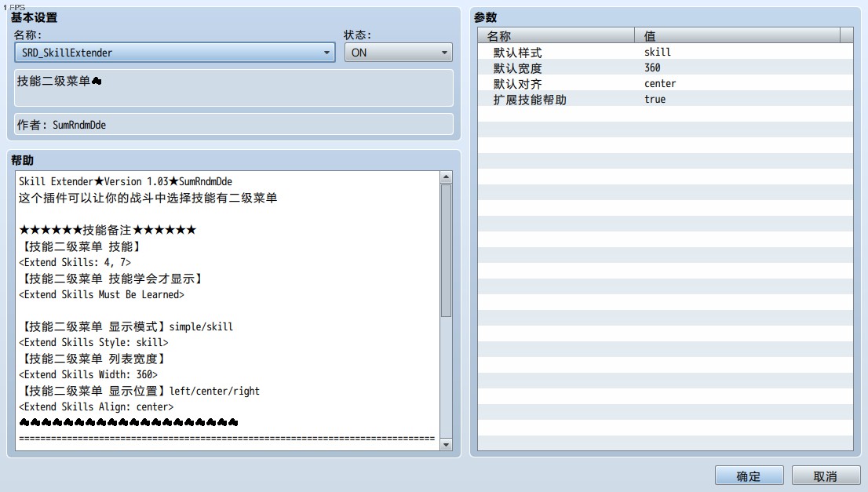Click the help scrollbar up arrow

[x=446, y=177]
